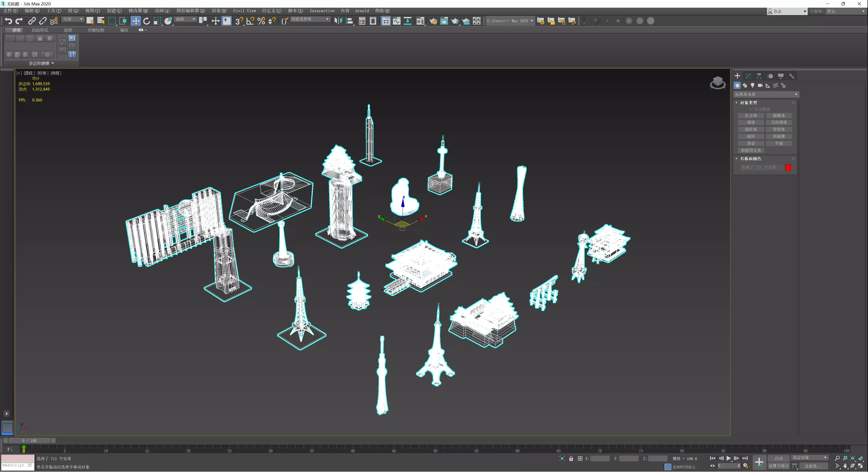Toggle Auto Key (自动) mode

[778, 458]
